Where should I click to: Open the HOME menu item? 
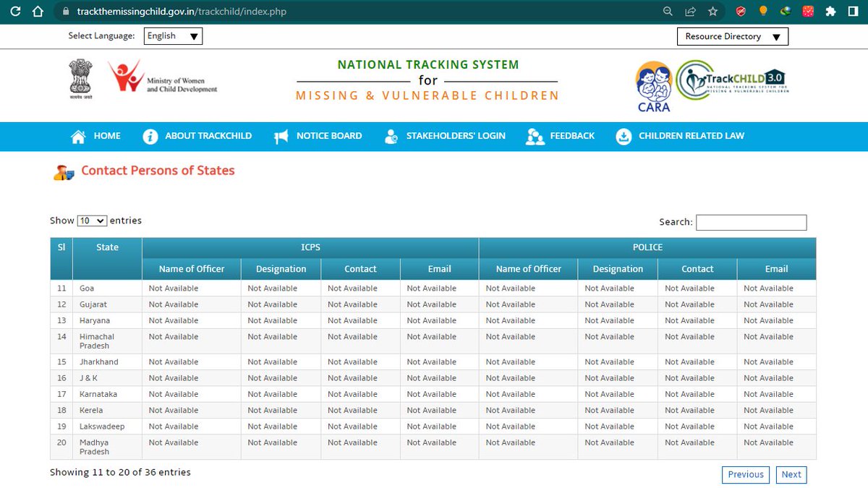coord(107,136)
